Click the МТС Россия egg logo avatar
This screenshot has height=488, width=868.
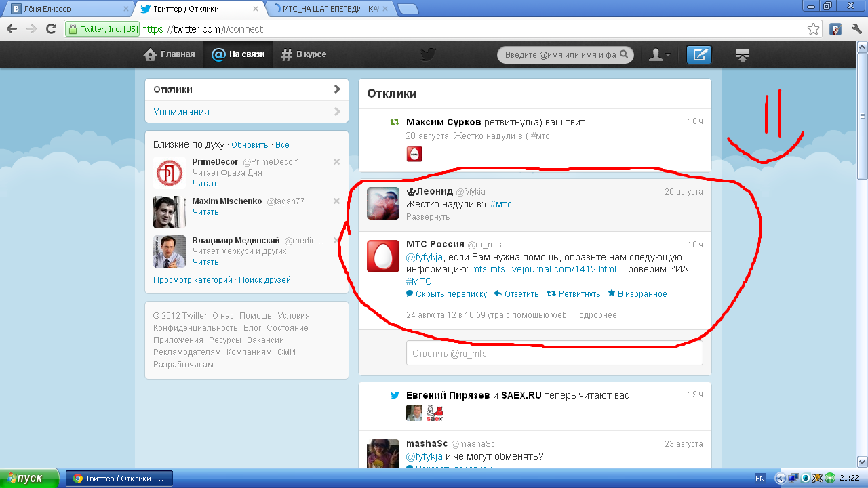tap(383, 256)
